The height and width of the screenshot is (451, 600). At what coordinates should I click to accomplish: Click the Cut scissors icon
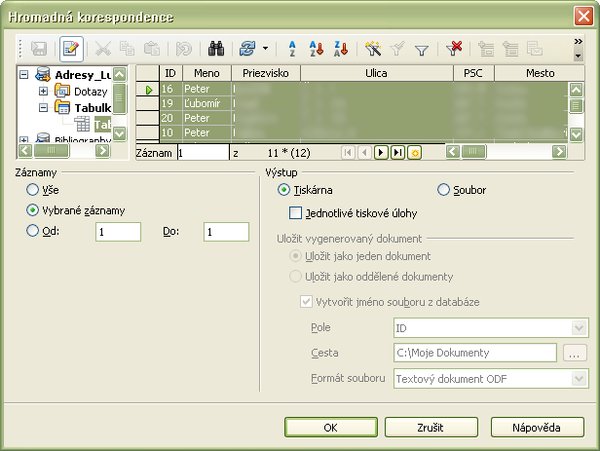103,49
